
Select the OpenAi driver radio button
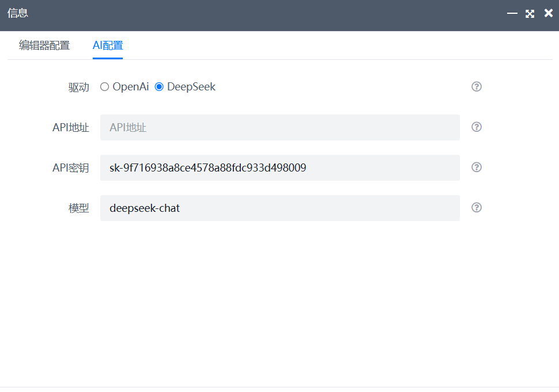pyautogui.click(x=104, y=87)
